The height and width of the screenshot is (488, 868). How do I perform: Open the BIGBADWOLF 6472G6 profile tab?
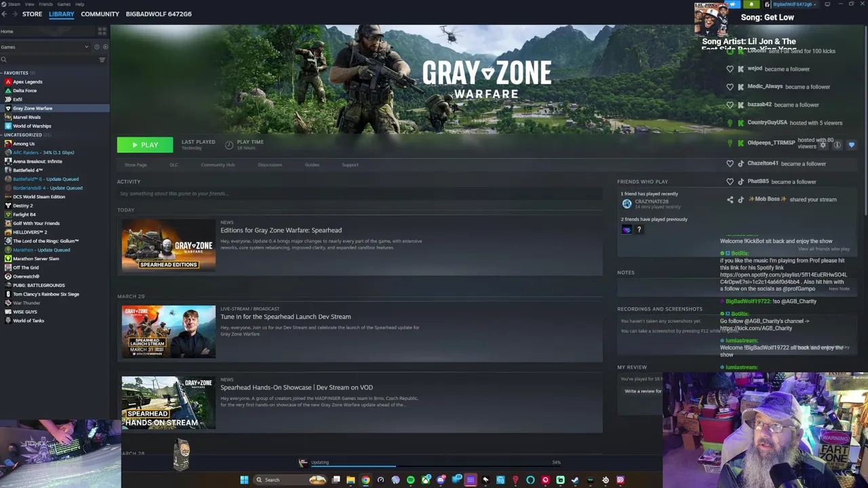point(159,14)
